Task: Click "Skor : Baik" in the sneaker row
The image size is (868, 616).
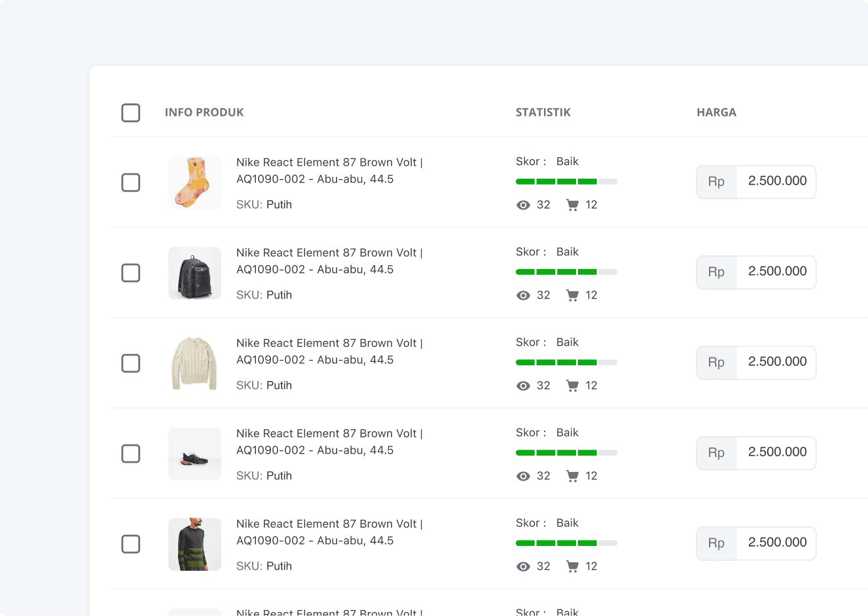Action: point(547,433)
